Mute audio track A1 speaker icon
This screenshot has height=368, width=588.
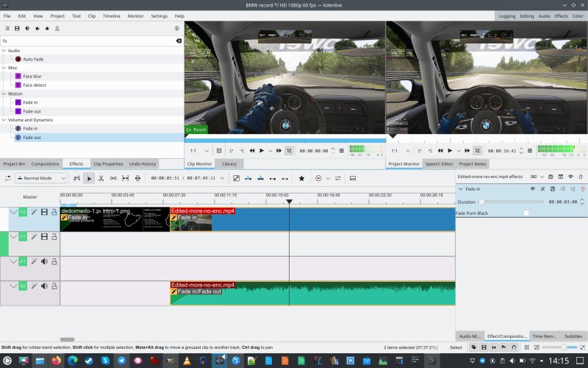(44, 261)
